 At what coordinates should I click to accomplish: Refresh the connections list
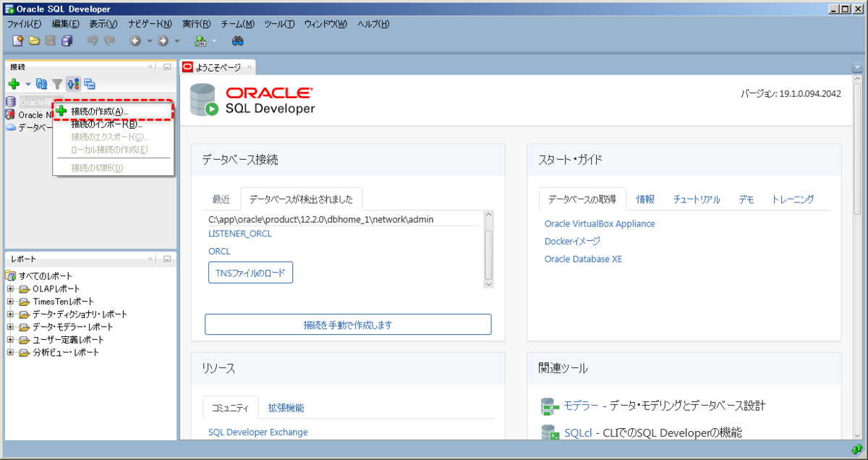pyautogui.click(x=41, y=83)
